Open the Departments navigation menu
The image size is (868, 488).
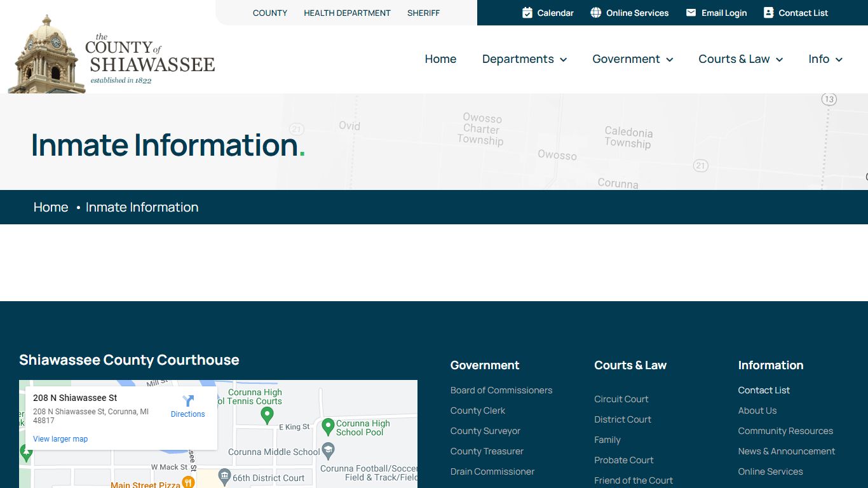[524, 59]
